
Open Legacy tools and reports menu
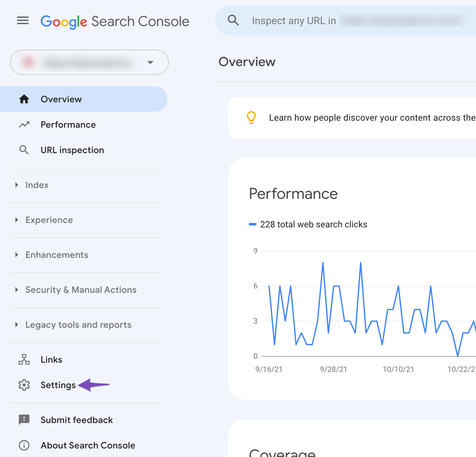(x=78, y=325)
